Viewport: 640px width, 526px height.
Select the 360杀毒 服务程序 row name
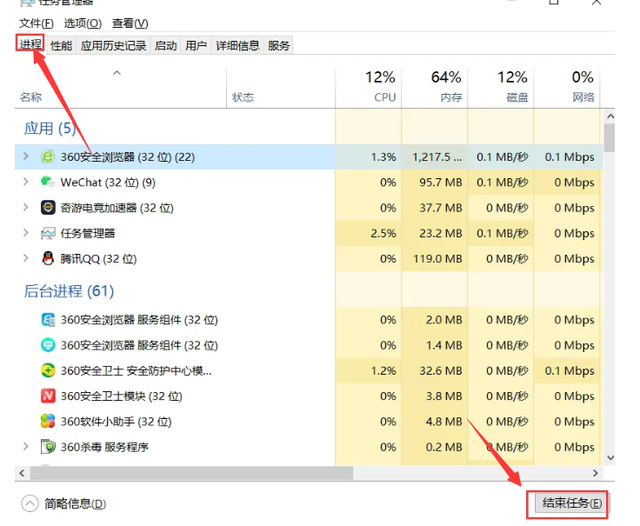tap(104, 447)
